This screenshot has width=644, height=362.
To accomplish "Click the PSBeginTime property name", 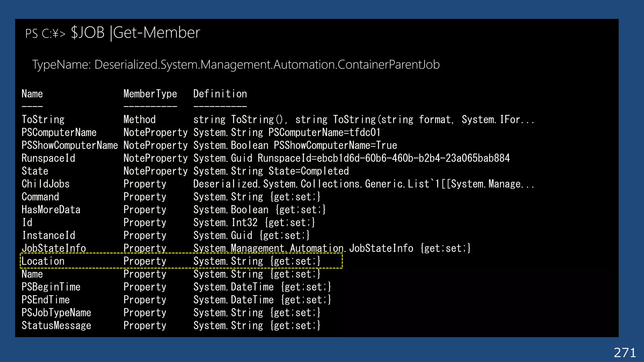I will pyautogui.click(x=51, y=287).
